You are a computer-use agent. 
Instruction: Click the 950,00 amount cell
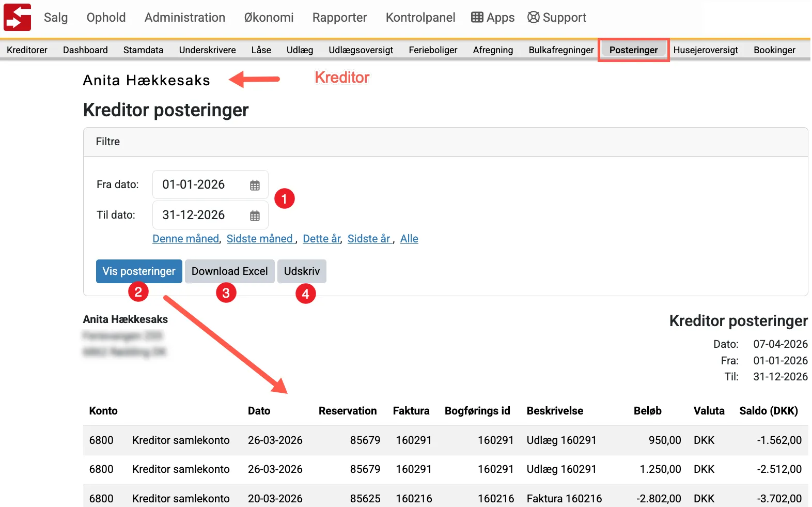pyautogui.click(x=665, y=440)
